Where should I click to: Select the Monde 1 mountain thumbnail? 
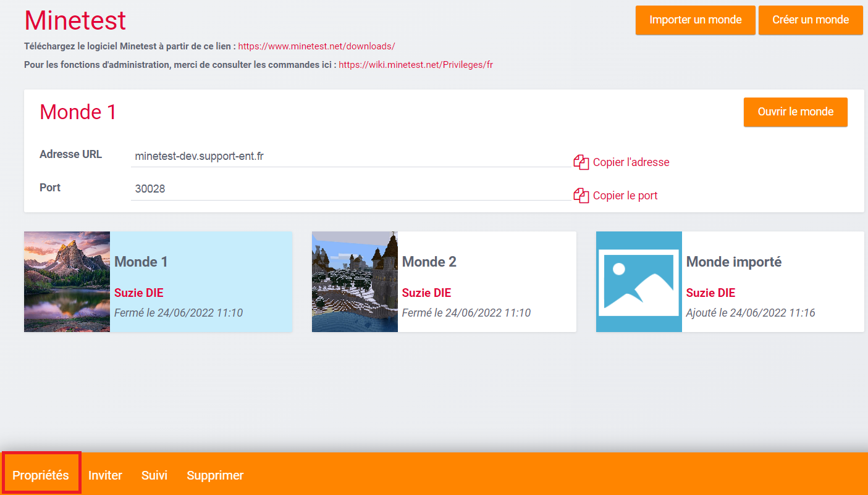point(67,281)
